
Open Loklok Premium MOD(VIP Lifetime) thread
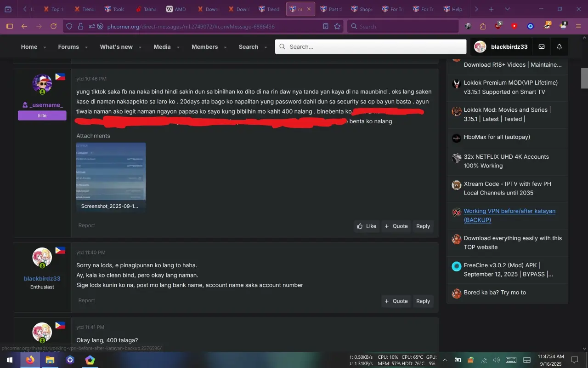(x=510, y=87)
